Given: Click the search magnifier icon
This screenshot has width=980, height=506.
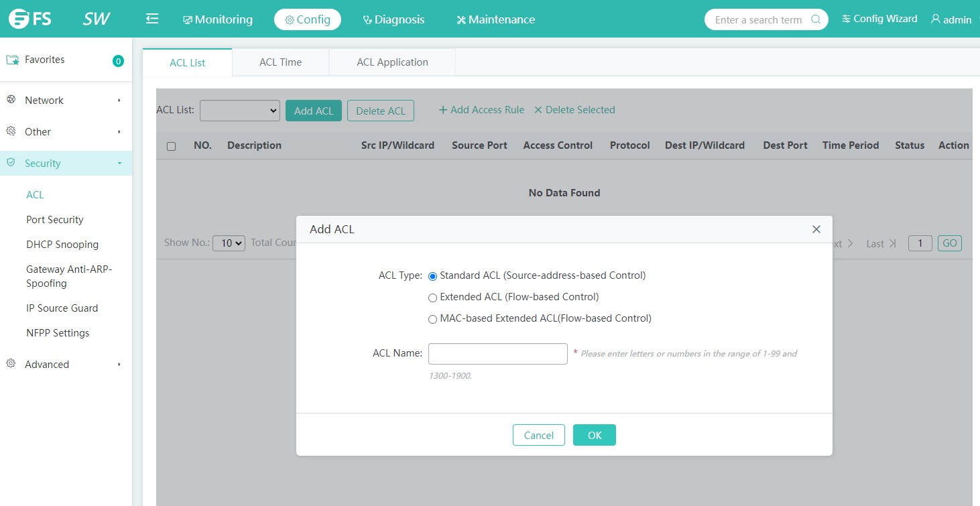Looking at the screenshot, I should [816, 19].
